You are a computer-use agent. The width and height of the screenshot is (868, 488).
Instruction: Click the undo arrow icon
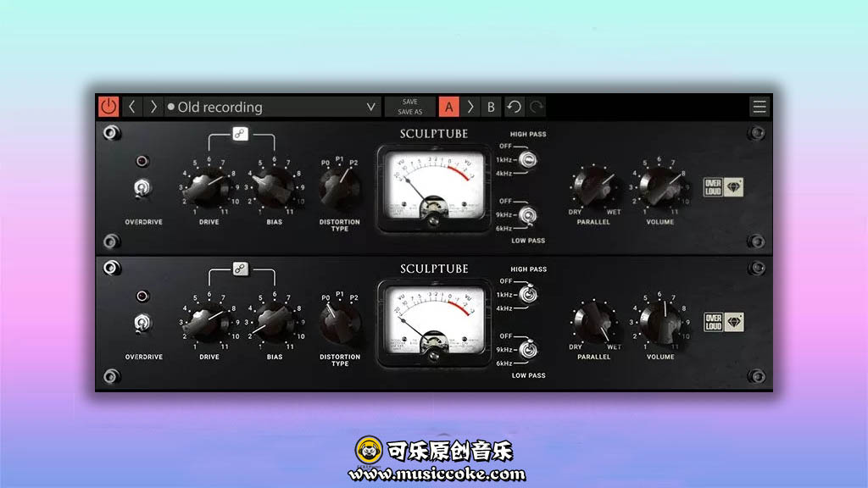[x=515, y=107]
